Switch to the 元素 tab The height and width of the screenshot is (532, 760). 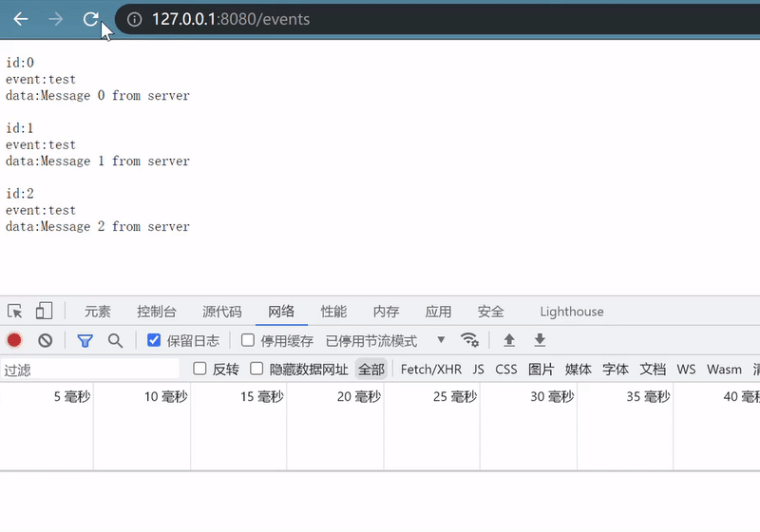coord(98,311)
